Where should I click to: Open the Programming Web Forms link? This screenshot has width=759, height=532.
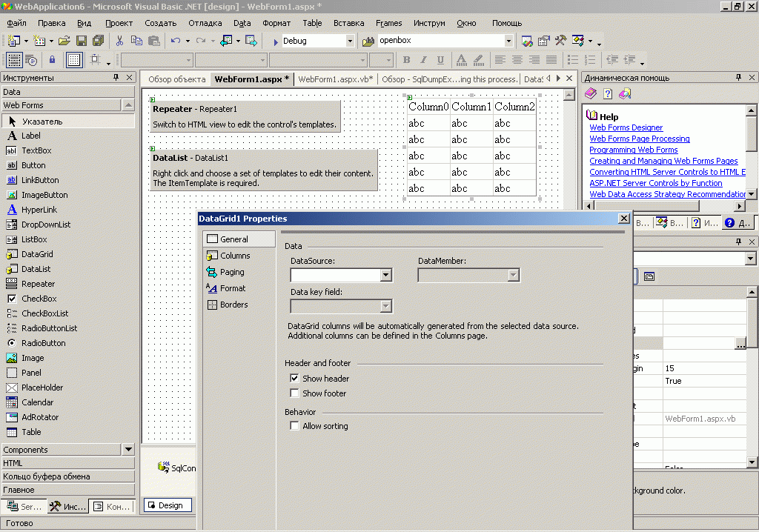(633, 150)
